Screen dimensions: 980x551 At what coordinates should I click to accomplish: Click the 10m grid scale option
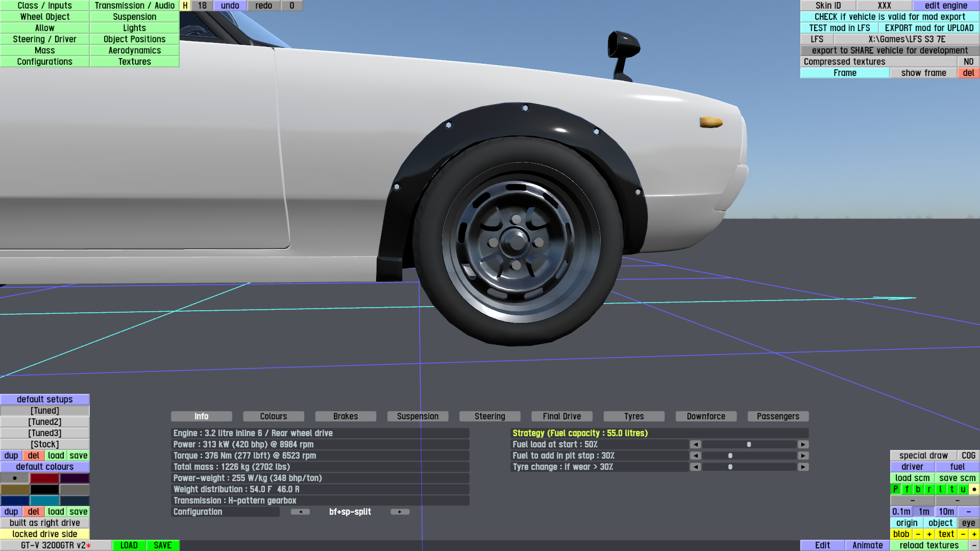[946, 512]
